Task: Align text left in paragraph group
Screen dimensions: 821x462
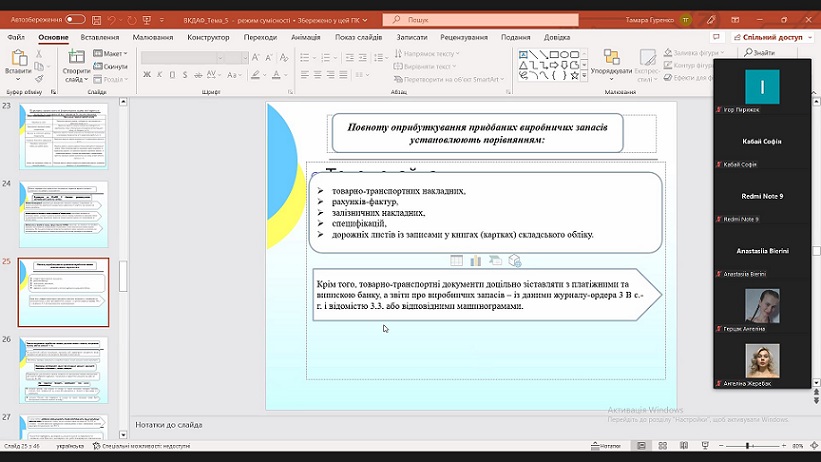Action: tap(305, 75)
